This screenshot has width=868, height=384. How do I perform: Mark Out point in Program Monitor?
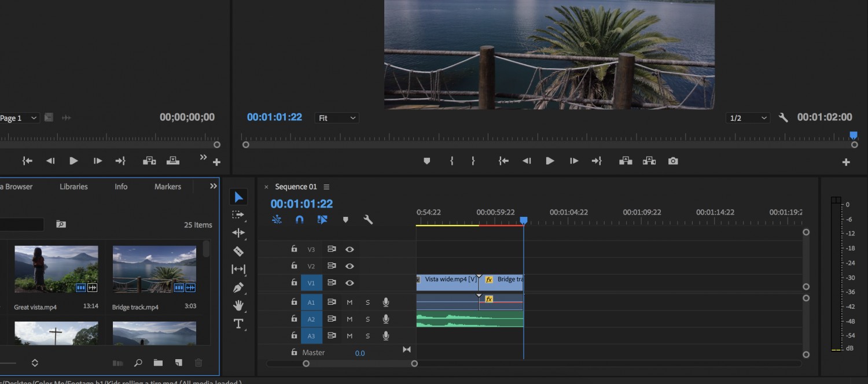tap(473, 161)
